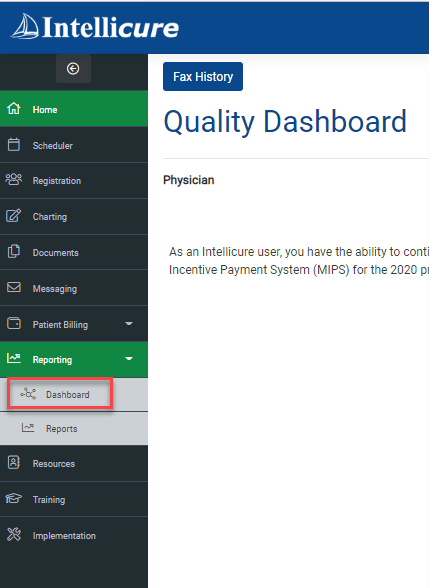The image size is (429, 588).
Task: Open Messaging from the sidebar
Action: point(74,288)
